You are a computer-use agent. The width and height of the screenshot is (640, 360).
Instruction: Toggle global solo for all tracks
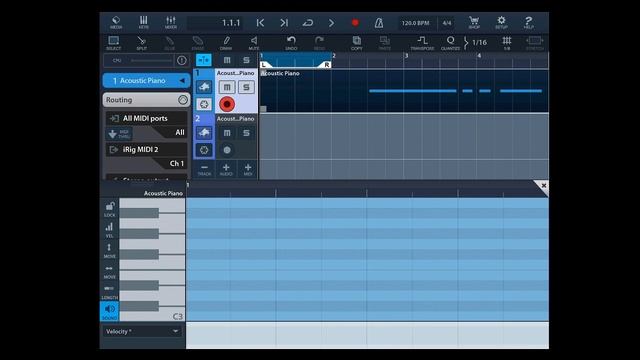pyautogui.click(x=246, y=60)
